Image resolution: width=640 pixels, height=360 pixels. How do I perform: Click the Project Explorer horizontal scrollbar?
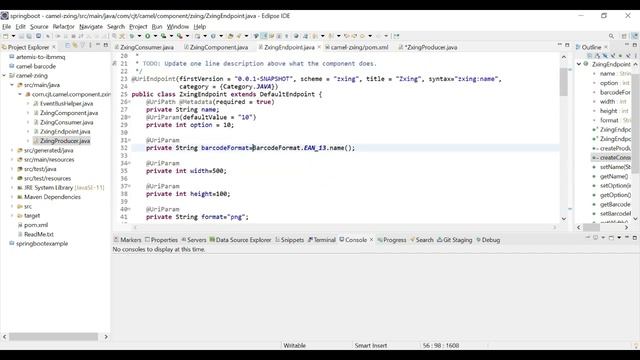[x=53, y=337]
